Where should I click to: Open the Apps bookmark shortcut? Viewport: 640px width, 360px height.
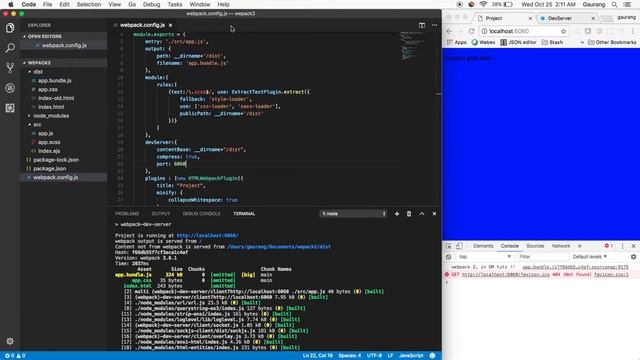[x=456, y=42]
